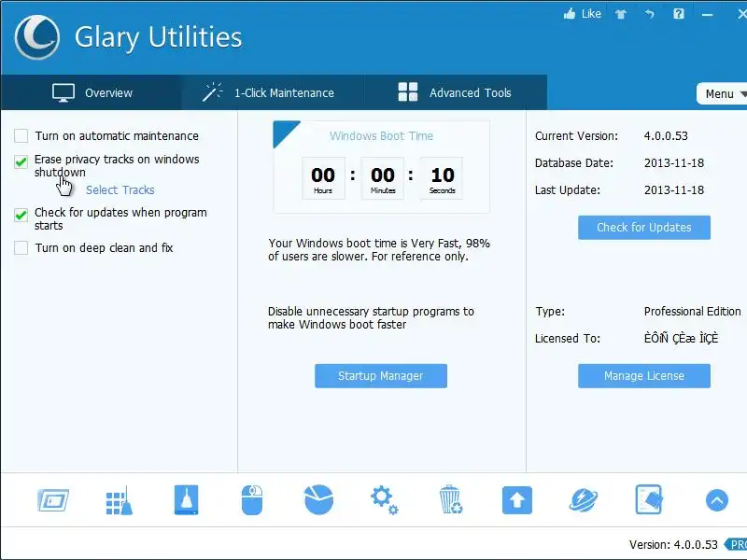This screenshot has height=560, width=747.
Task: Click the Database Date value 2013-11-18
Action: click(674, 162)
